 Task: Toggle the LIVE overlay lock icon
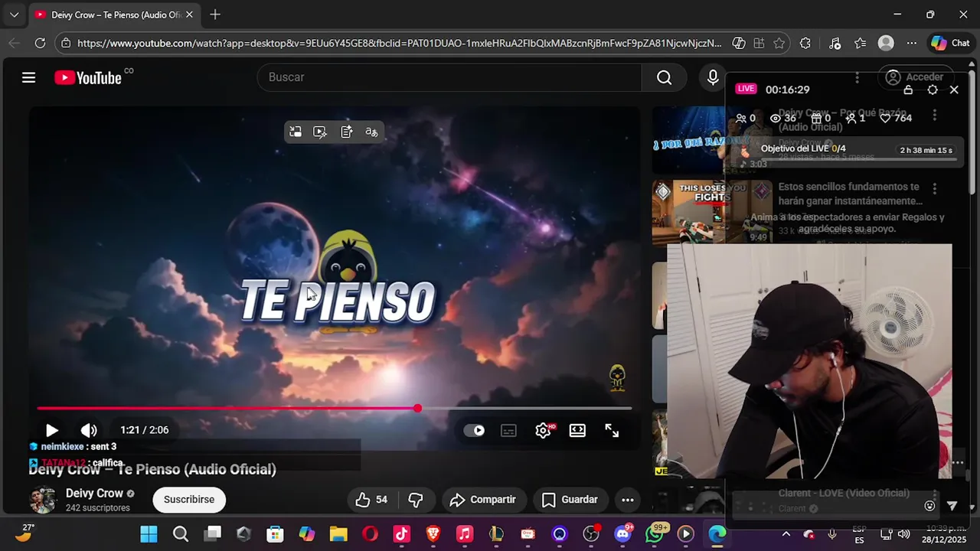908,90
